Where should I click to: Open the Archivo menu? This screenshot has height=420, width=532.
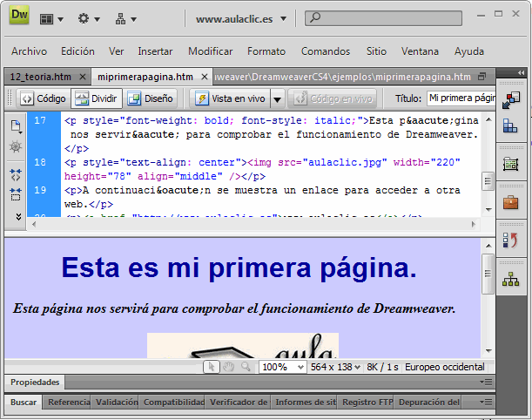30,51
